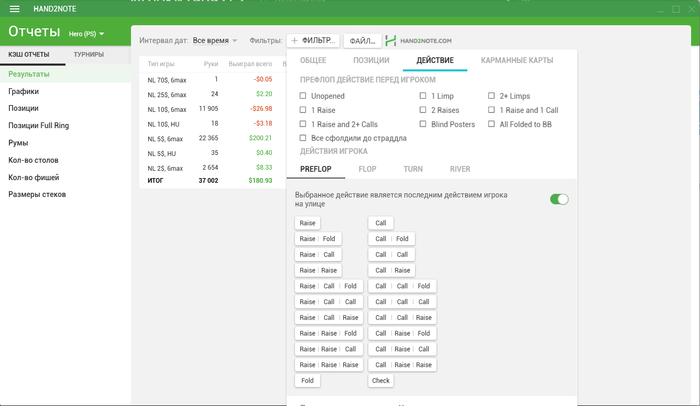Click the Hand2Note.com logo link
700x406 pixels.
click(x=418, y=41)
